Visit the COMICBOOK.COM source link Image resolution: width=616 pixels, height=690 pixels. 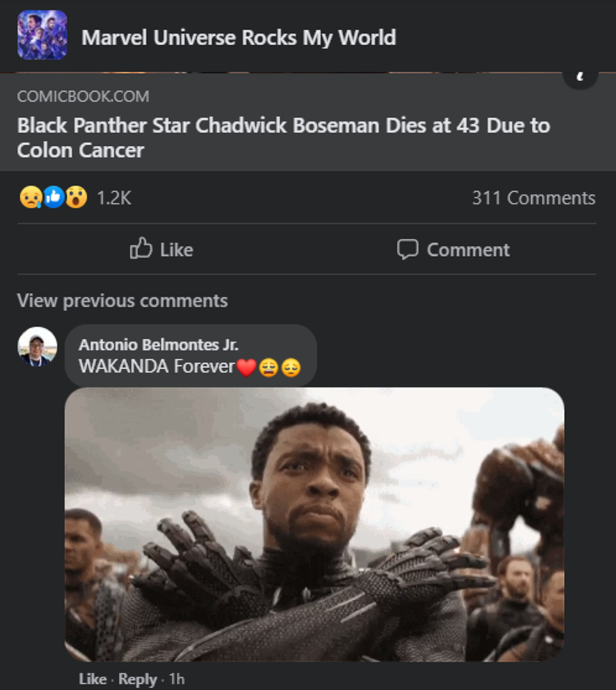tap(83, 96)
